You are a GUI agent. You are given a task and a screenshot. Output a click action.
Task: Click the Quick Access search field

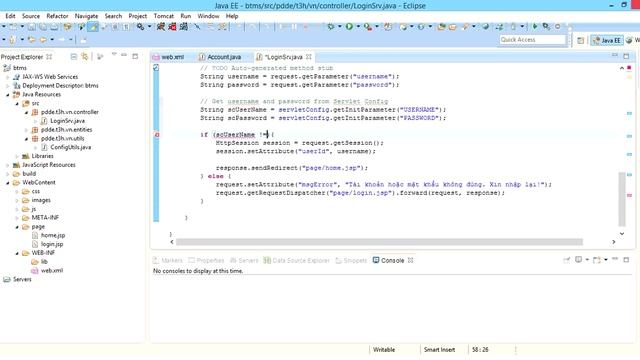point(533,40)
